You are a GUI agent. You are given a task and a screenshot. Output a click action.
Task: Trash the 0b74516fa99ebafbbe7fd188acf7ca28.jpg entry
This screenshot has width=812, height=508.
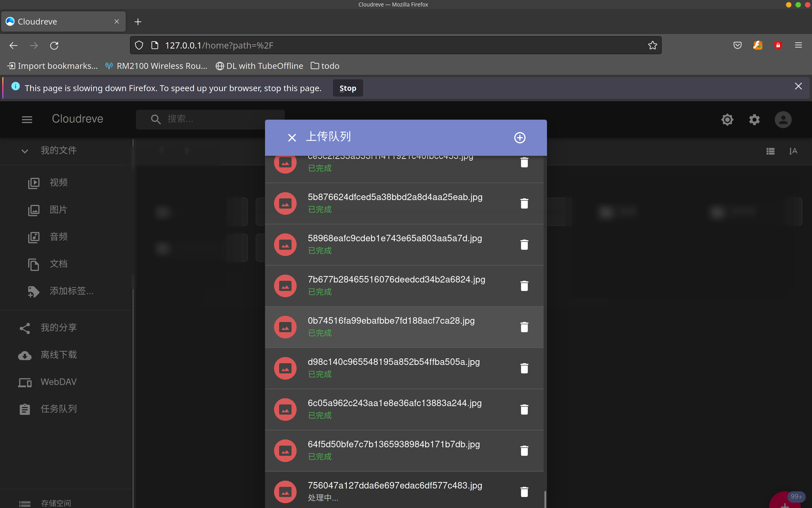coord(524,327)
